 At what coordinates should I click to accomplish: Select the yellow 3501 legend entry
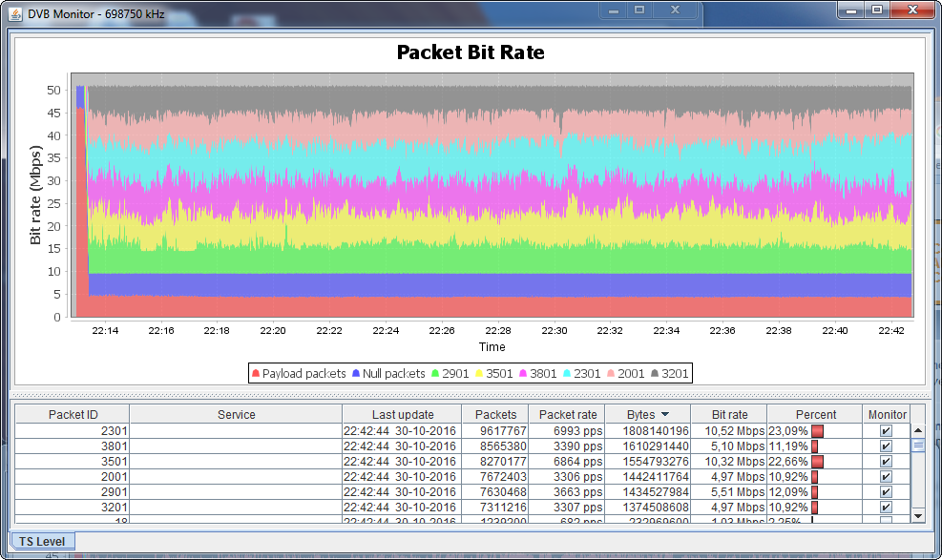pos(493,373)
